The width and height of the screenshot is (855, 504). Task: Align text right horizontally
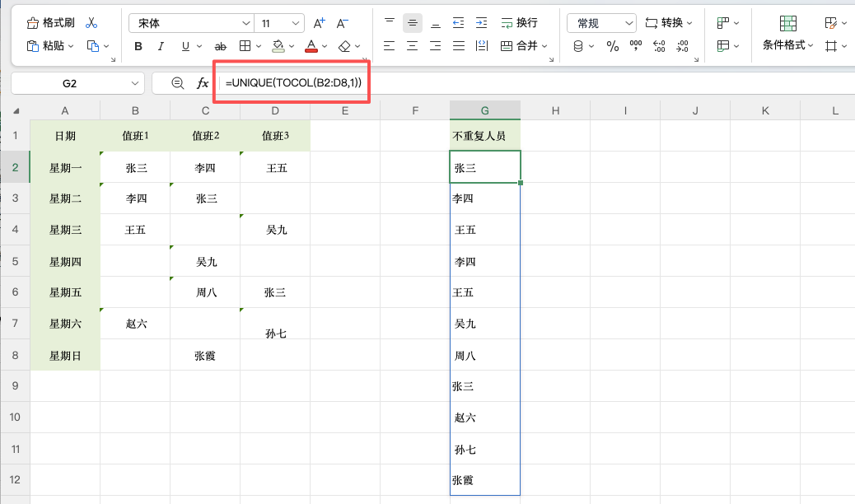tap(435, 46)
